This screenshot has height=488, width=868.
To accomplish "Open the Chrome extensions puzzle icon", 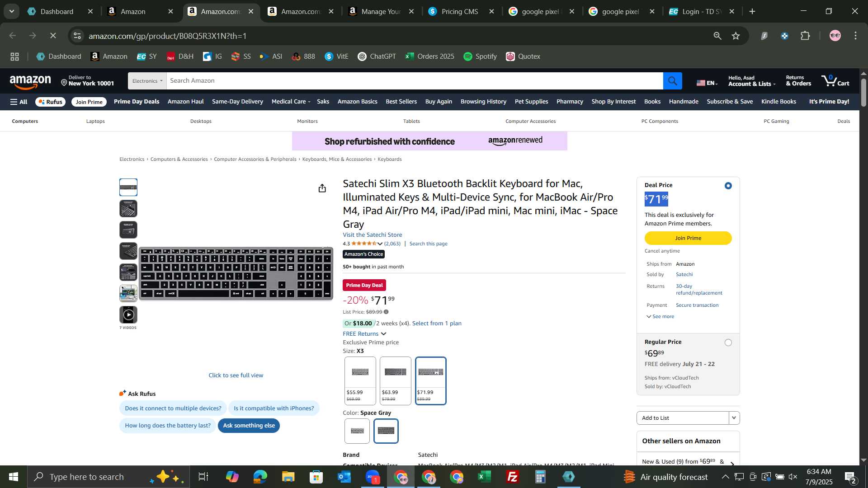I will 805,36.
